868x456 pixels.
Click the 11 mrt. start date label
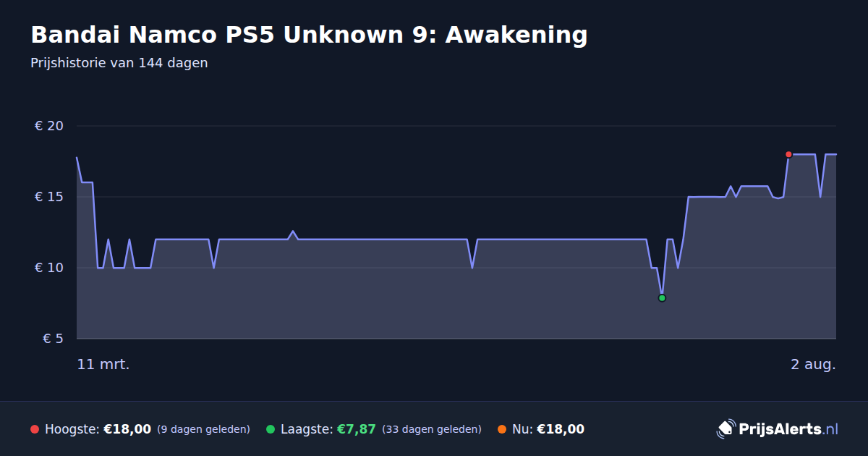click(103, 365)
